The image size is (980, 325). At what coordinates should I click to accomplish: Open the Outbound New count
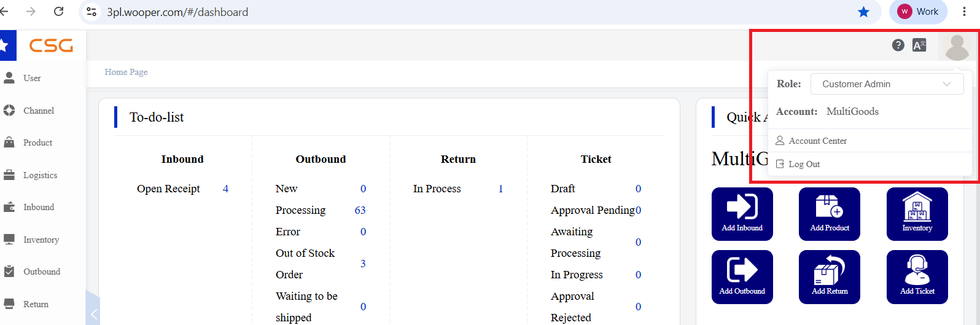(363, 189)
